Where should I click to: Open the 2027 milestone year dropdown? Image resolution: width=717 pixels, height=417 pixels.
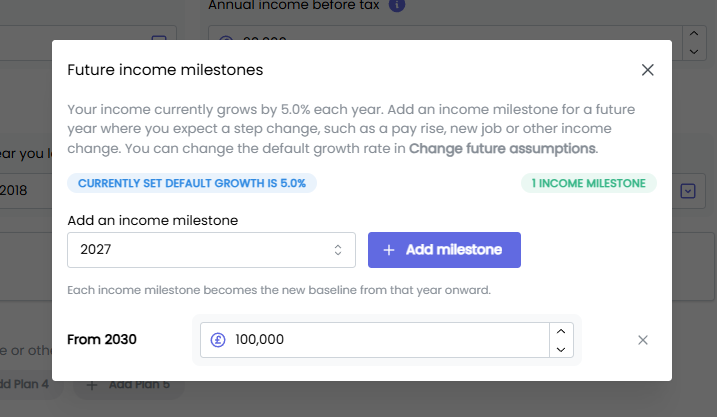[x=211, y=250]
